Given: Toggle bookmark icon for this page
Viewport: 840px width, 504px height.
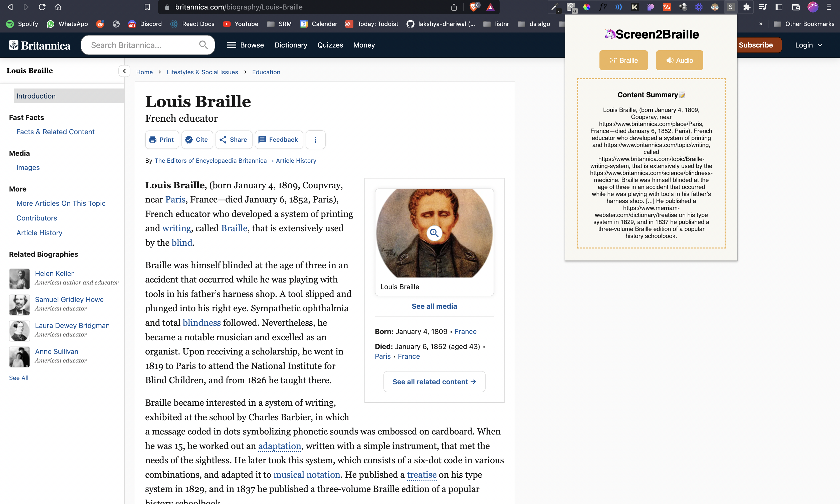Looking at the screenshot, I should (x=147, y=7).
